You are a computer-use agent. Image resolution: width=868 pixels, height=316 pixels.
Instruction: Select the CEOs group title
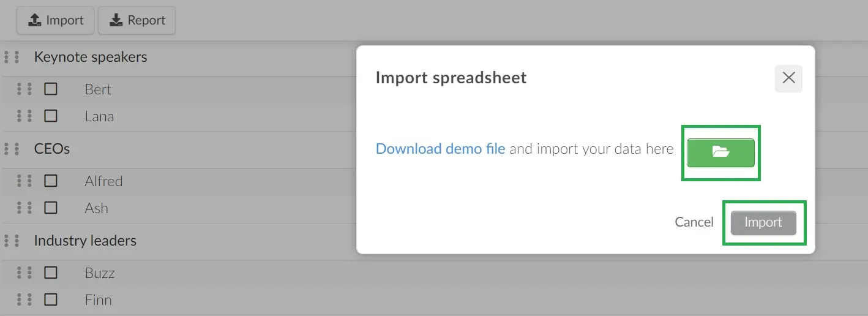pyautogui.click(x=52, y=149)
